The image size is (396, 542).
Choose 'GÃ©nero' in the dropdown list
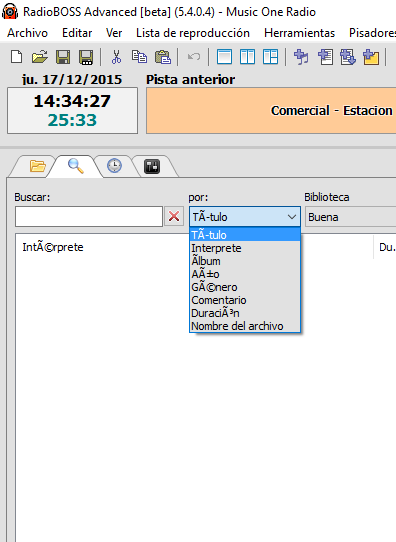coord(245,287)
